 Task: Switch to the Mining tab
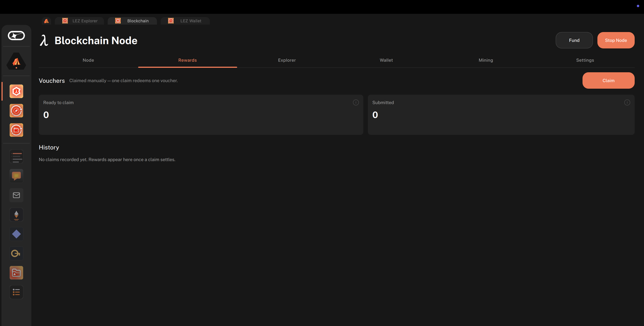pos(486,60)
